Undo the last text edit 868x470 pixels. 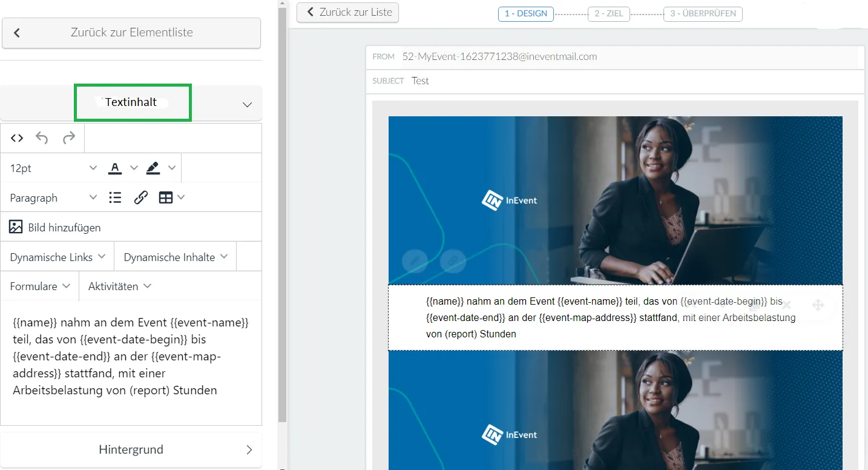point(42,138)
